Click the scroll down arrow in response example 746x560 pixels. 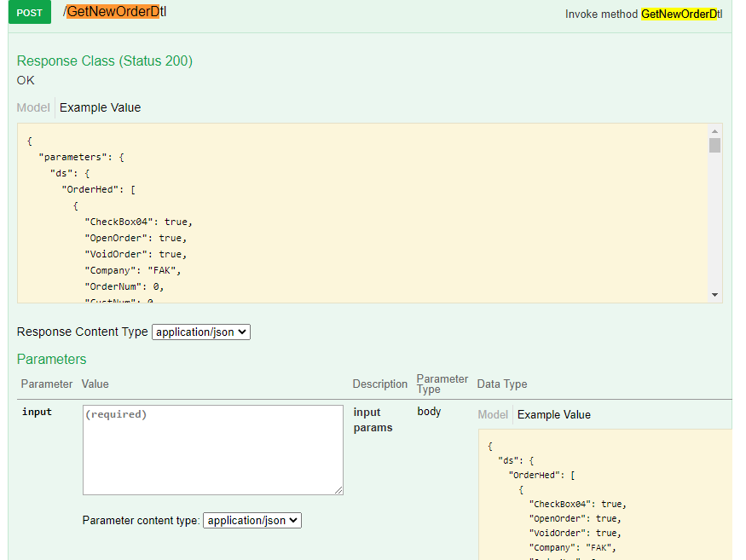point(714,295)
